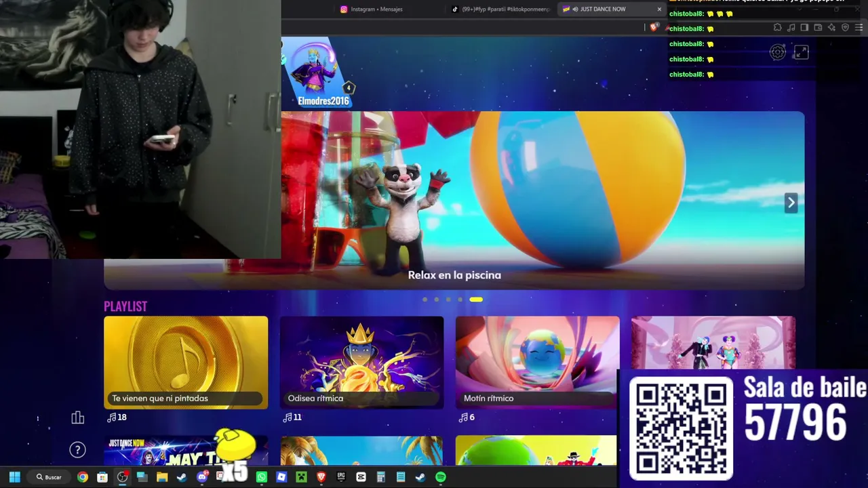Select the JUST DANCE NOW tab
The image size is (868, 488).
(612, 9)
